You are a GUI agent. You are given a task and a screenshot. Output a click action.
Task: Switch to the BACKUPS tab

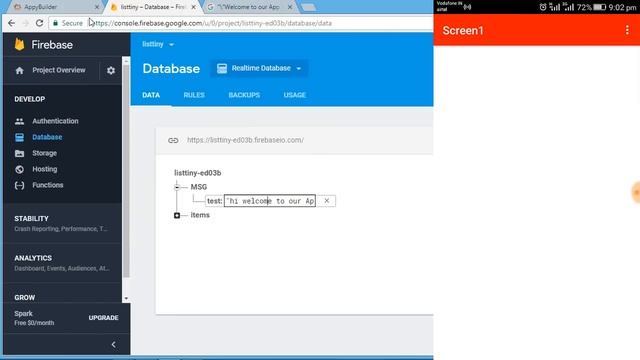[244, 95]
